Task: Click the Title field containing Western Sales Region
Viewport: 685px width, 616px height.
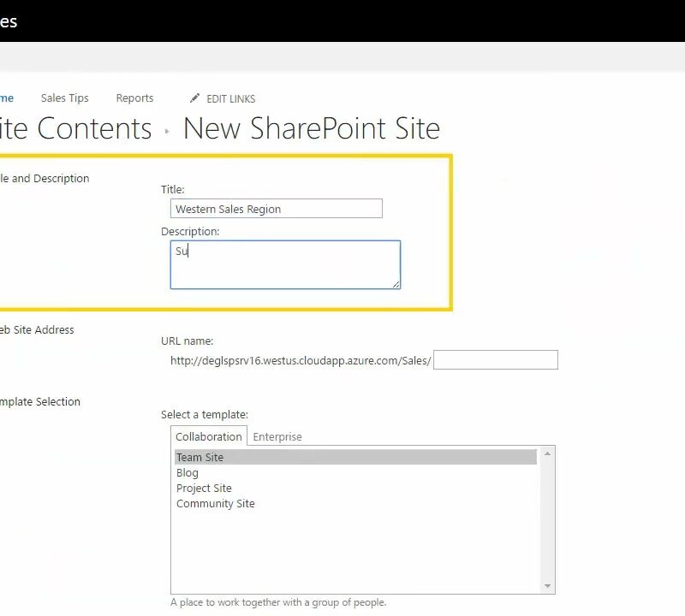Action: (x=276, y=209)
